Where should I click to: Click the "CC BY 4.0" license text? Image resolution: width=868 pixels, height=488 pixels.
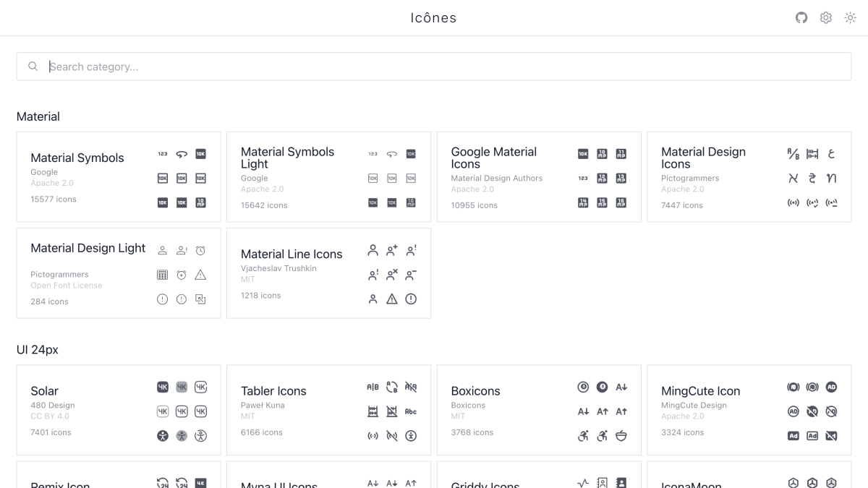pyautogui.click(x=50, y=416)
